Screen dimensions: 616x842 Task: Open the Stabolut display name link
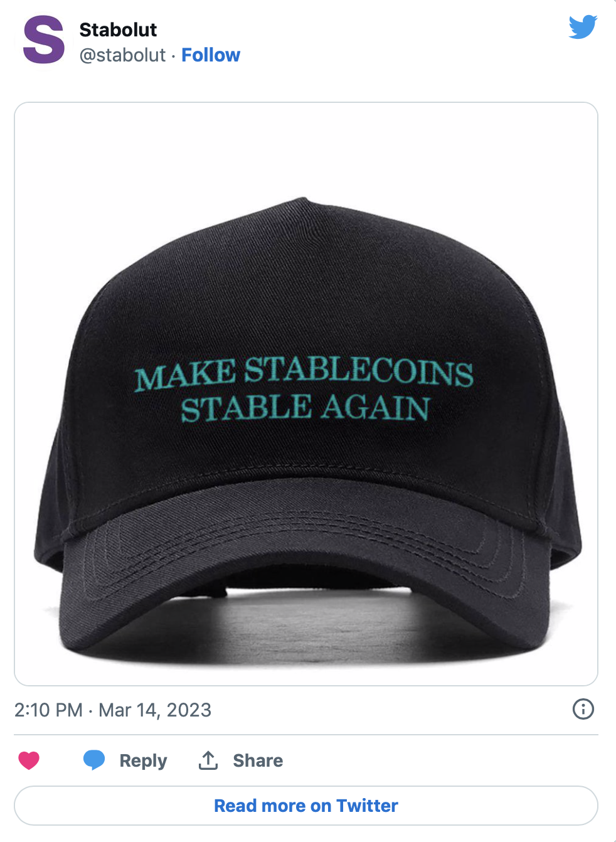(x=118, y=29)
